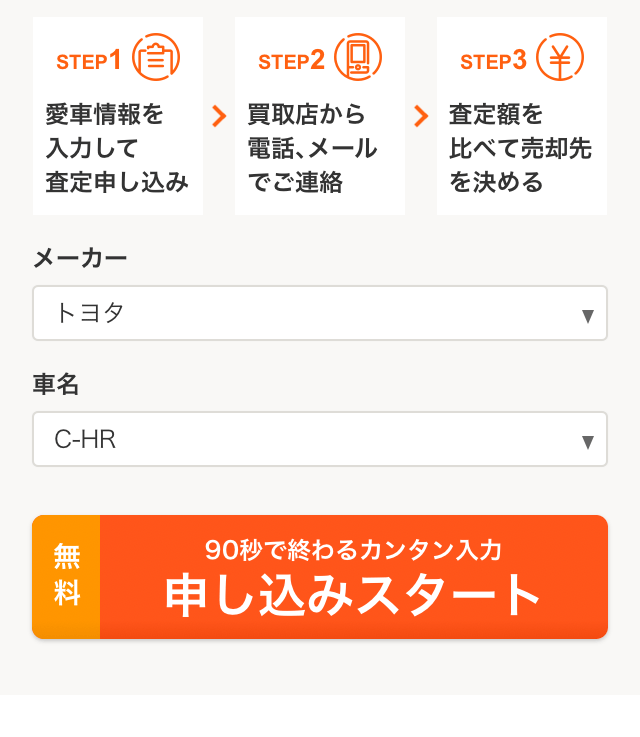Select the 愛車情報を入力して査定申し込み description
This screenshot has width=640, height=737.
(117, 148)
